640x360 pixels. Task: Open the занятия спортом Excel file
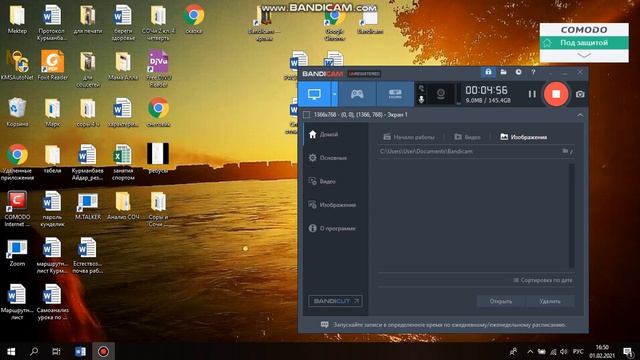tap(123, 162)
